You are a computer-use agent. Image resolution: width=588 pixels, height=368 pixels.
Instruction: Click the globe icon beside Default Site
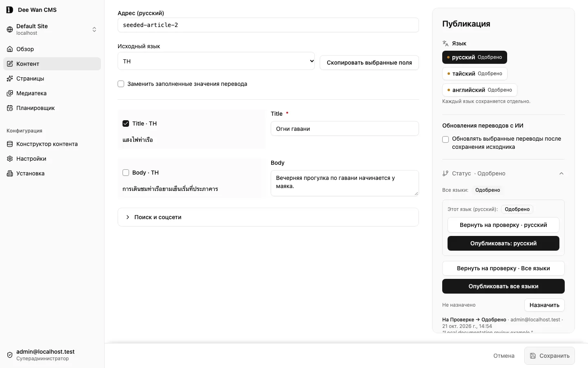pyautogui.click(x=10, y=29)
